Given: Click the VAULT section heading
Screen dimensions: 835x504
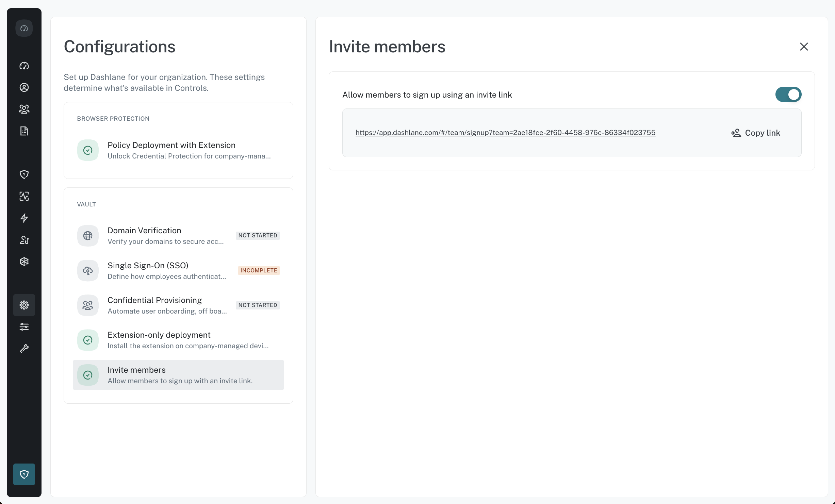Looking at the screenshot, I should [86, 204].
